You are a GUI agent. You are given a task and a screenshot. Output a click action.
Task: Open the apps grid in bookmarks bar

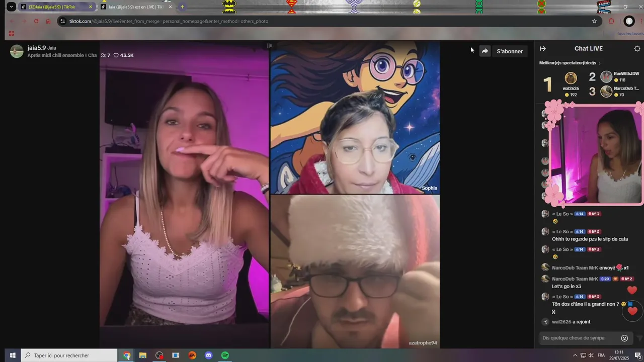[11, 34]
